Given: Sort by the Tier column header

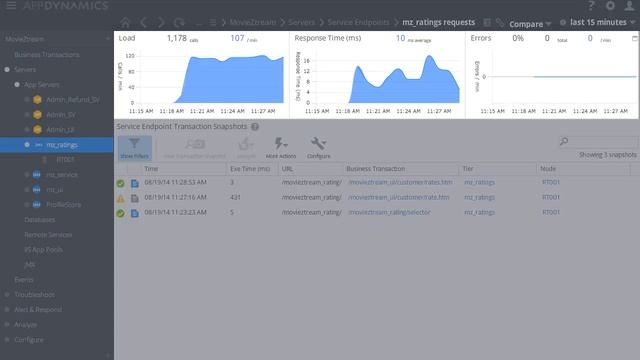Looking at the screenshot, I should point(498,169).
